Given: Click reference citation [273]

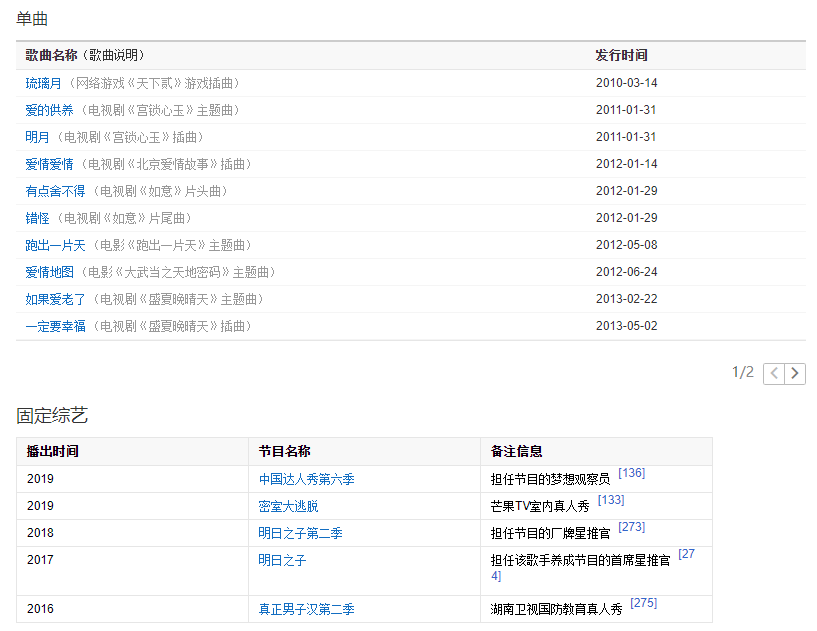Looking at the screenshot, I should coord(631,527).
